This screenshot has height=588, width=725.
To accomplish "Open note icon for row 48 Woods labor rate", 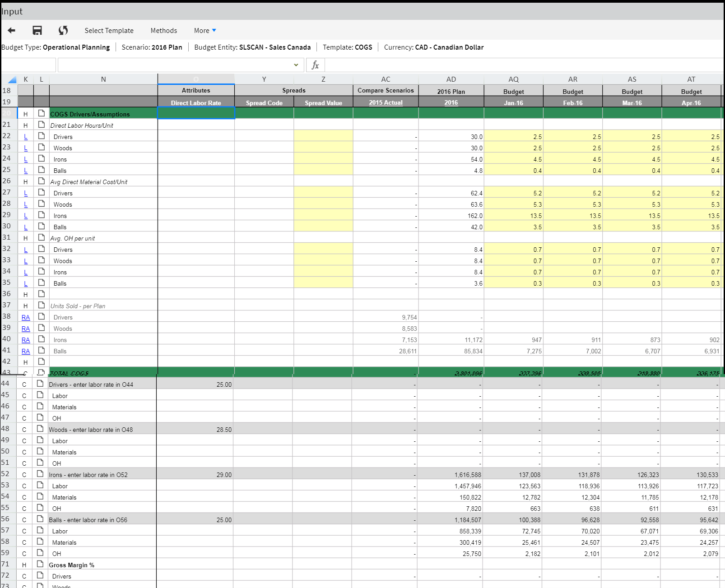I will click(40, 429).
